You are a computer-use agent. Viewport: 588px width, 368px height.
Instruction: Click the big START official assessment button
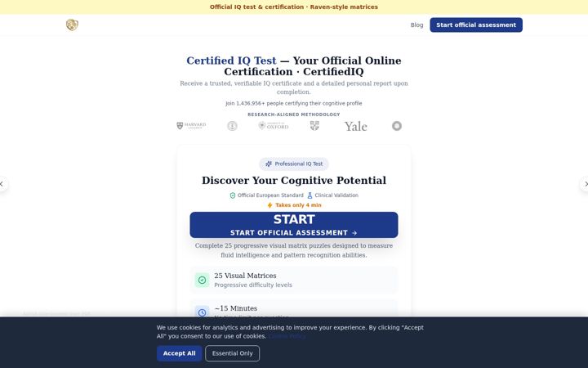(x=294, y=225)
